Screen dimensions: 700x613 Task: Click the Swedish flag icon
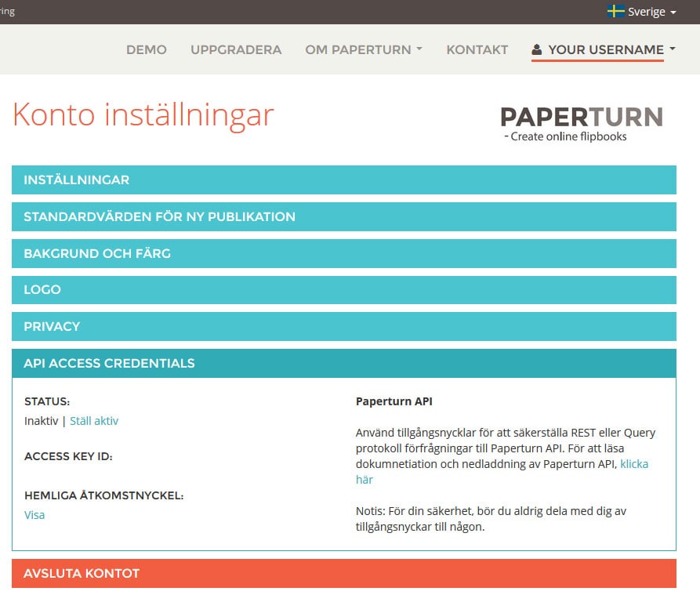click(x=615, y=11)
